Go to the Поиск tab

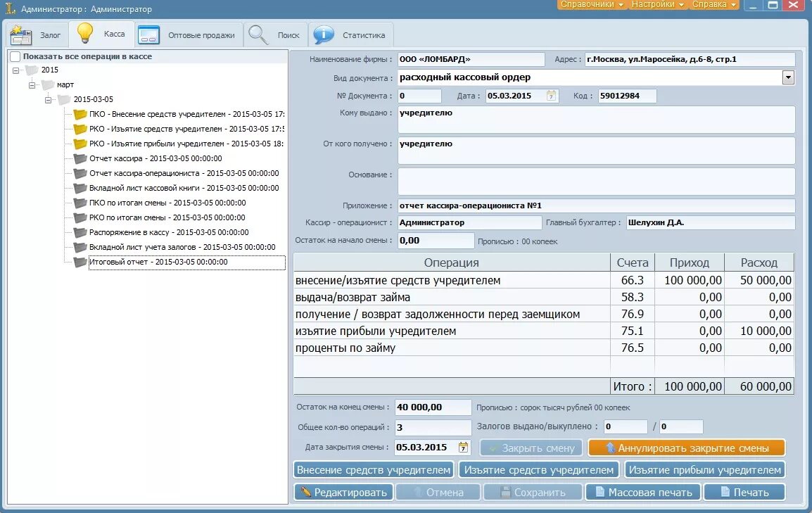276,35
